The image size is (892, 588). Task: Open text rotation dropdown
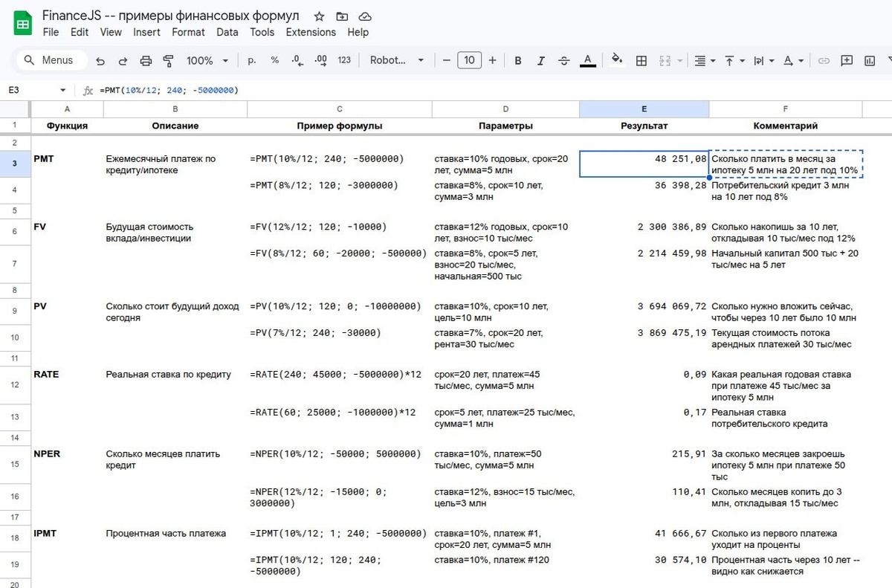793,61
